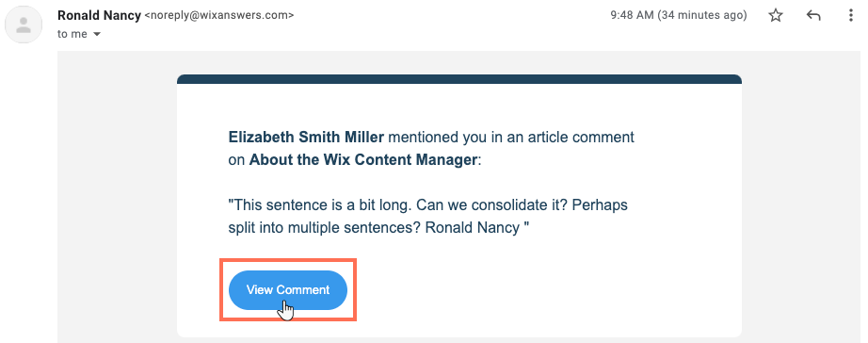Click the noreply@wixanswers.com address

tap(219, 15)
